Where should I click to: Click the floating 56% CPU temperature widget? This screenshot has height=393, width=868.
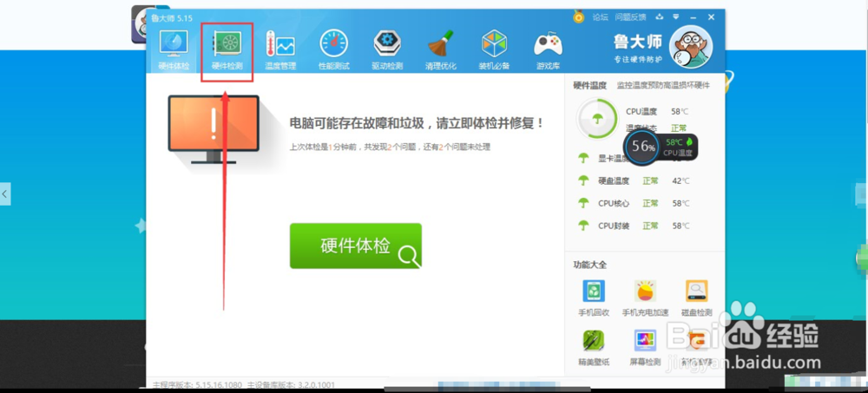[661, 147]
